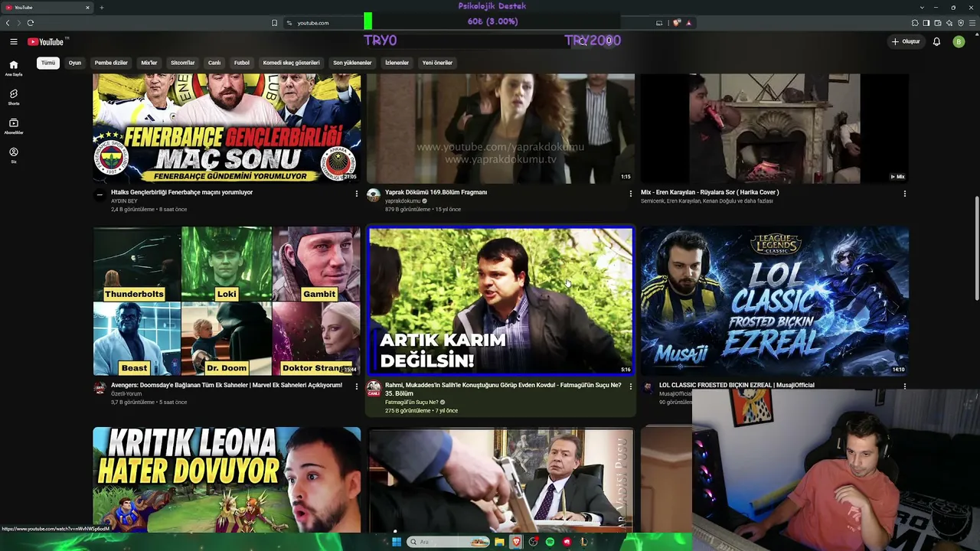
Task: Open the Aydın Bey channel avatar
Action: 100,195
